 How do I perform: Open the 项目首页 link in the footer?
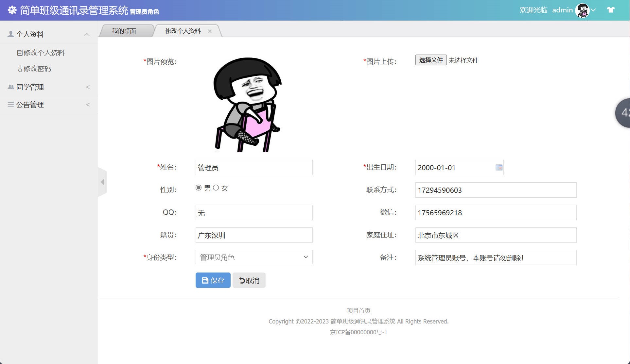pyautogui.click(x=358, y=310)
